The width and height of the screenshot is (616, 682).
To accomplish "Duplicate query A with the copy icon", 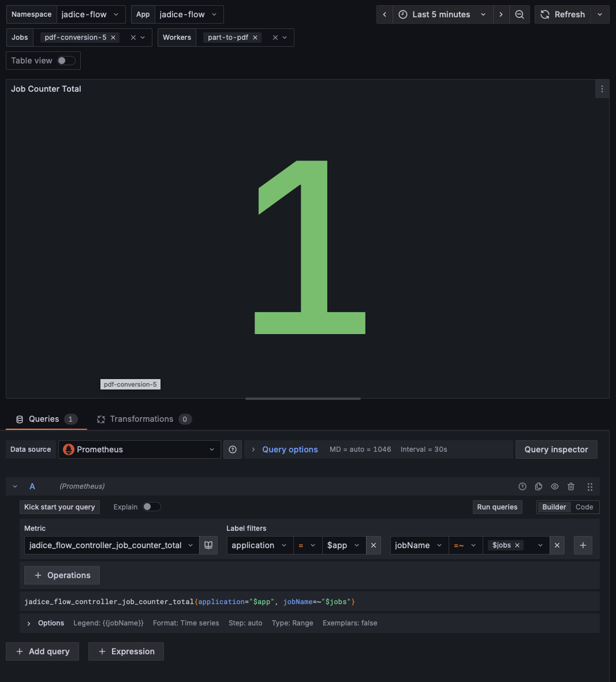I will (x=539, y=486).
